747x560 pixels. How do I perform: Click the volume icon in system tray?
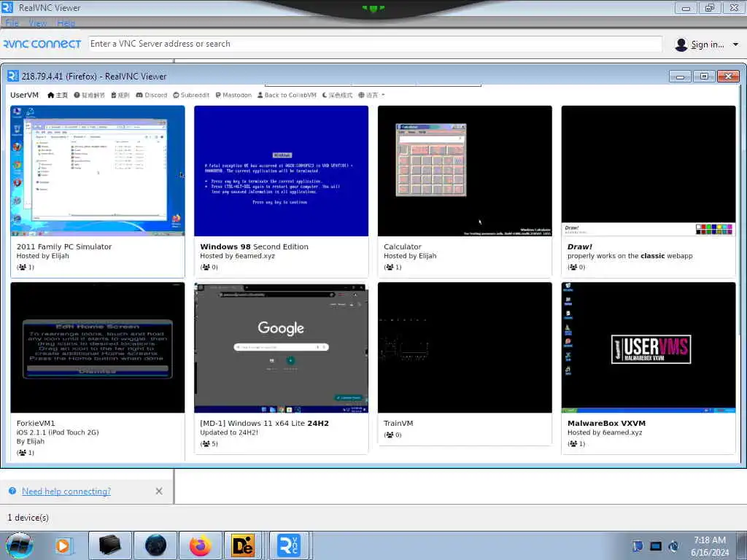coord(673,546)
